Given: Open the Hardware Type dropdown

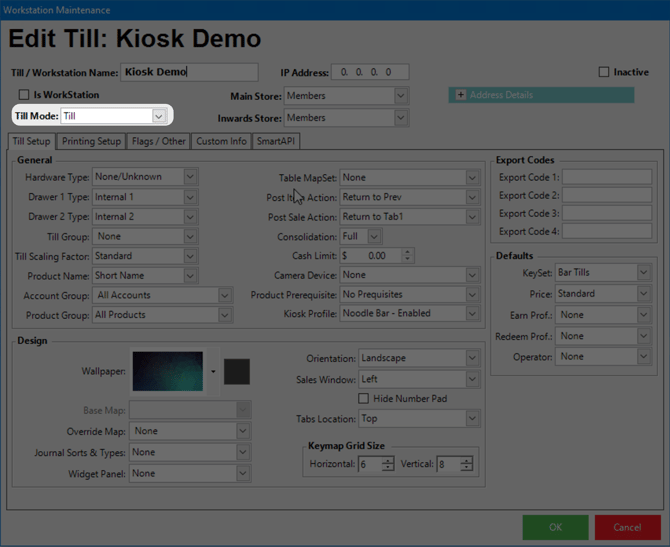Looking at the screenshot, I should (190, 177).
